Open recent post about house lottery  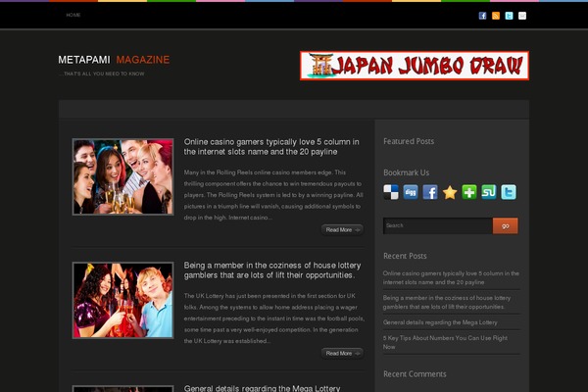click(x=447, y=302)
